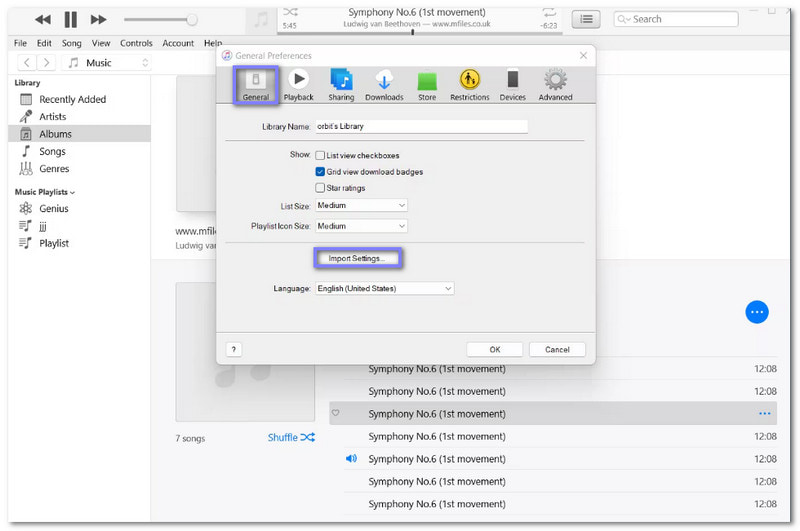The width and height of the screenshot is (800, 531).
Task: Enable Star ratings checkbox
Action: pos(320,188)
